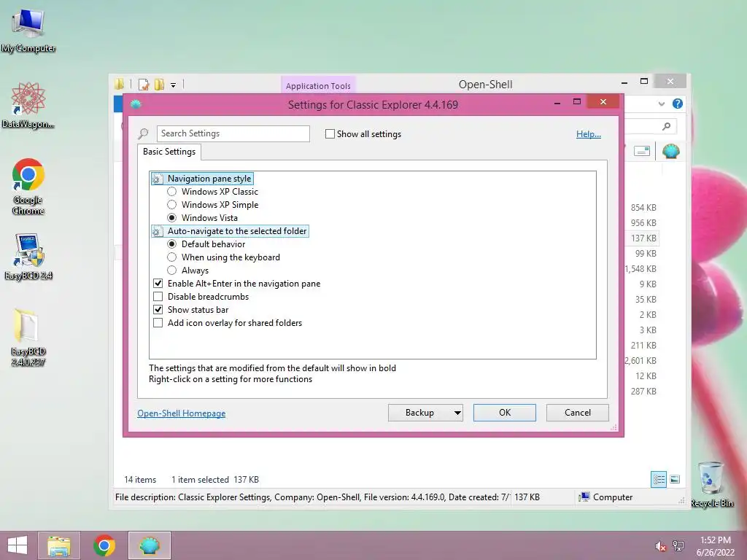Open File Explorer from the taskbar
This screenshot has width=747, height=560.
[x=58, y=545]
